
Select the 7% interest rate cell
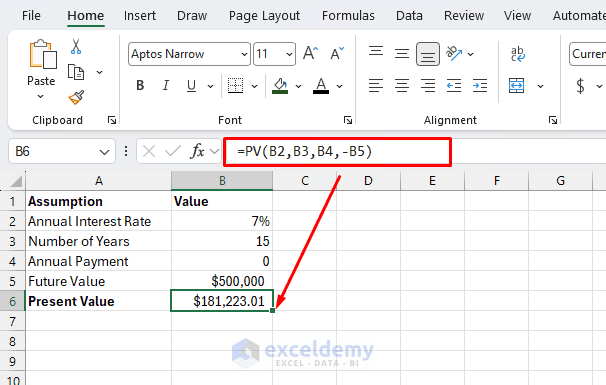(x=222, y=221)
